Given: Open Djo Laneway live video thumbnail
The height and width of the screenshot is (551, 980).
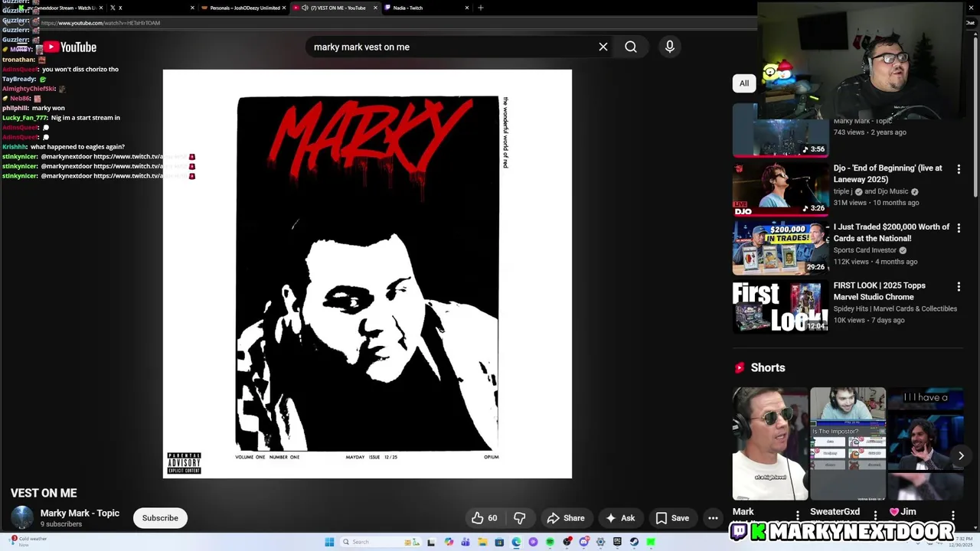Looking at the screenshot, I should (x=780, y=190).
